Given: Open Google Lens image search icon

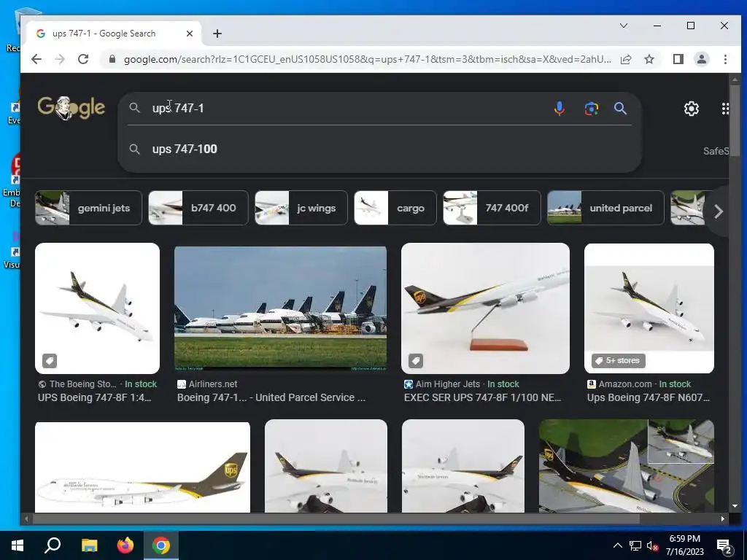Looking at the screenshot, I should [x=591, y=109].
